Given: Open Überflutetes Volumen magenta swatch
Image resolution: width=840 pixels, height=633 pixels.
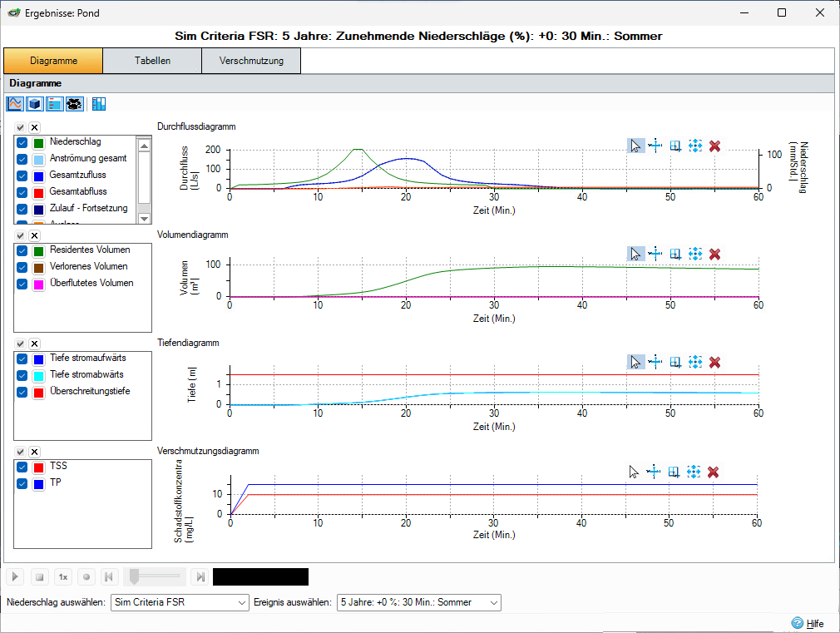Looking at the screenshot, I should tap(38, 284).
